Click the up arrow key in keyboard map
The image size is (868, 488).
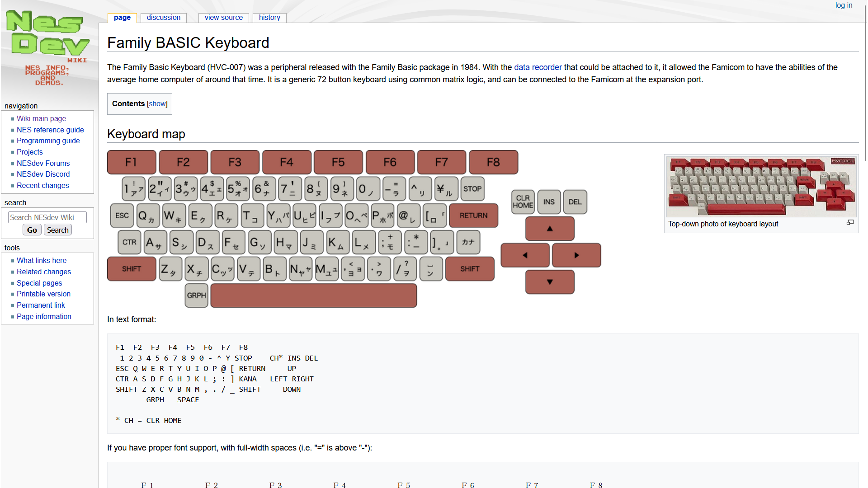tap(550, 229)
